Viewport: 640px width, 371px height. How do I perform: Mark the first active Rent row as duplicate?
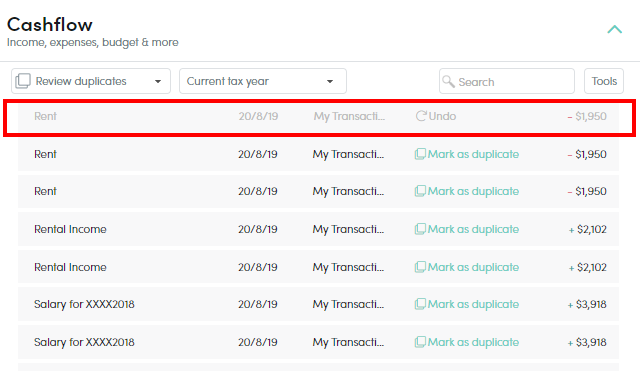pos(467,154)
